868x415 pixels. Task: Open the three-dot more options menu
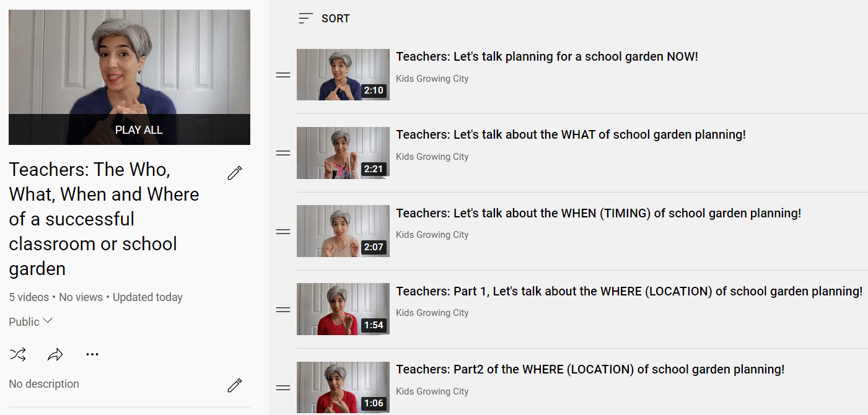(92, 354)
